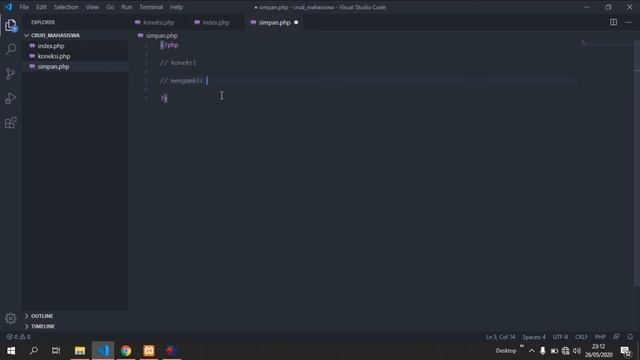
Task: Open the Run and Debug view icon
Action: (11, 98)
